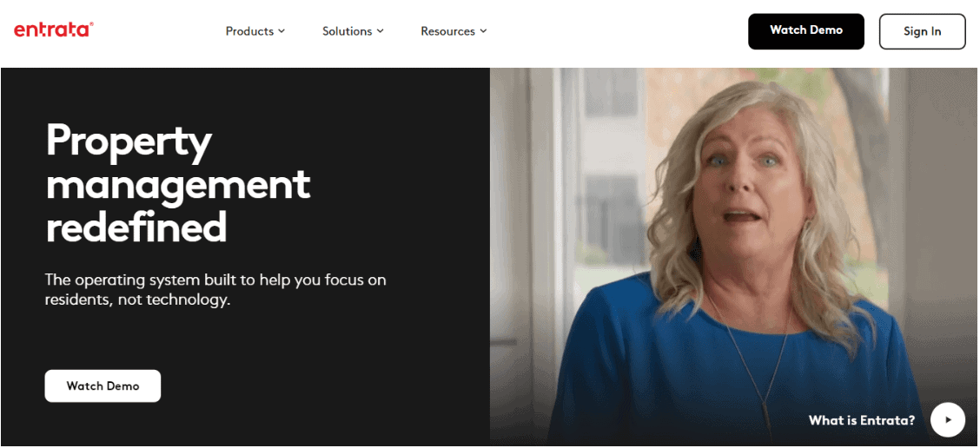Open the Products menu label
Screen dimensions: 980x448
(x=249, y=31)
